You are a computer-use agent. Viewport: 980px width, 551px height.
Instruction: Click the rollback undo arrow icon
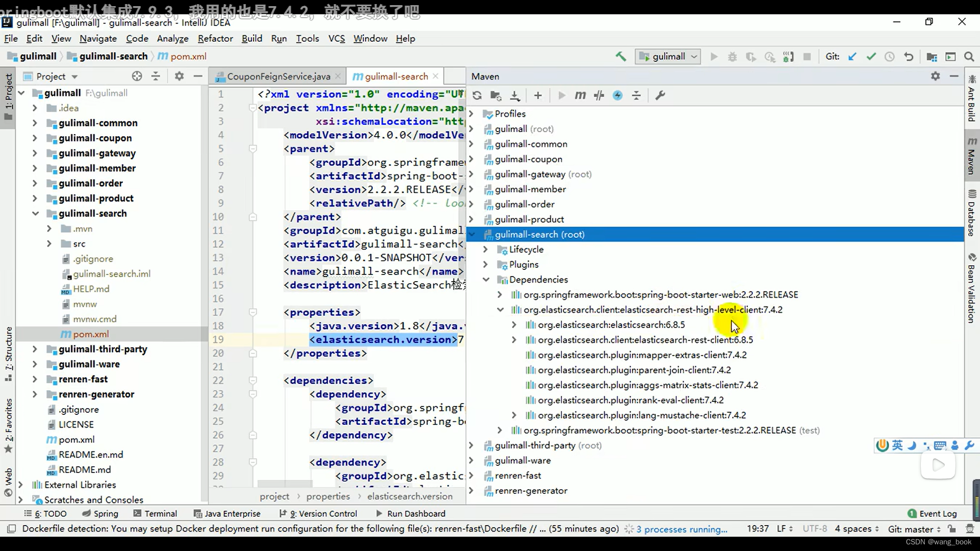point(909,57)
